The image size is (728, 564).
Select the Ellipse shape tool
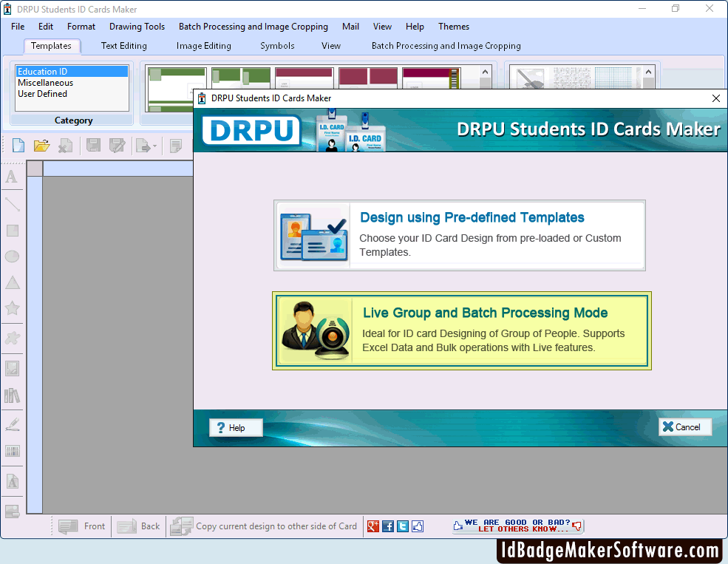click(12, 256)
